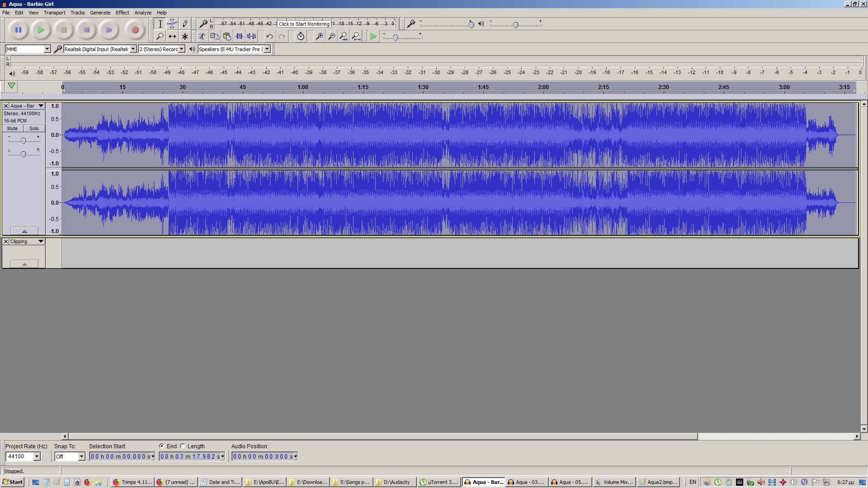Image resolution: width=868 pixels, height=488 pixels.
Task: Click the Pause transport button
Action: point(18,30)
